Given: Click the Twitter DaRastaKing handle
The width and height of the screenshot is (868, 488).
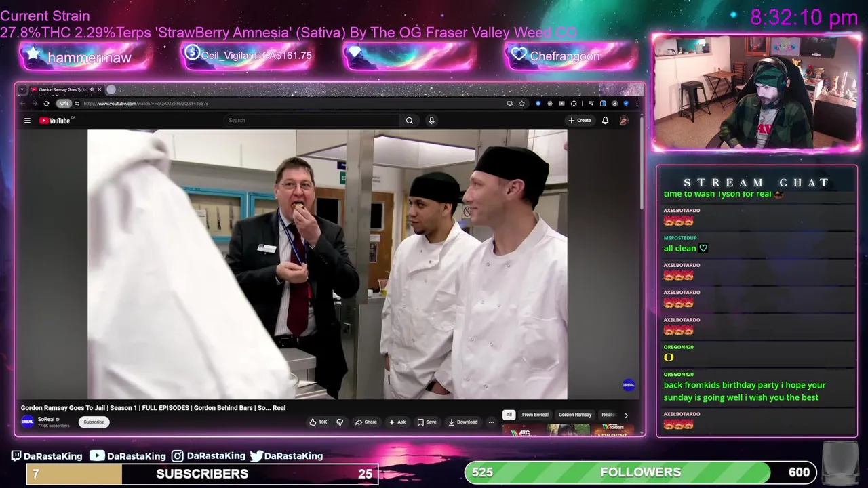Looking at the screenshot, I should click(x=286, y=456).
